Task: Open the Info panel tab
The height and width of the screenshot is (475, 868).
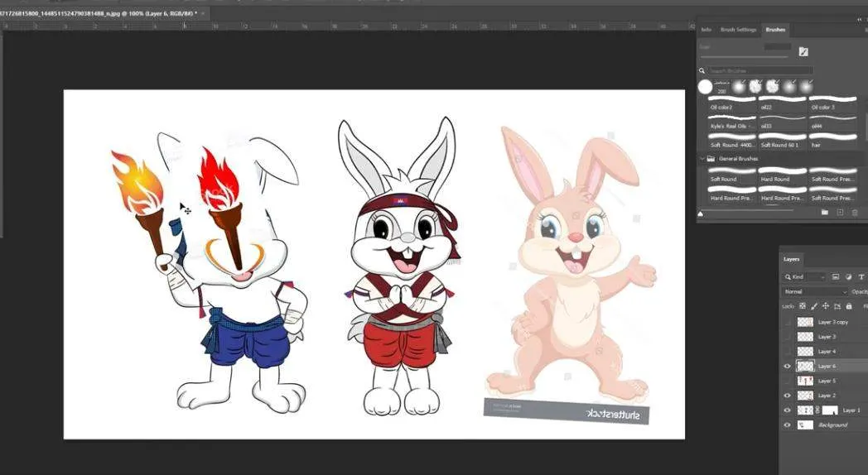Action: 706,30
